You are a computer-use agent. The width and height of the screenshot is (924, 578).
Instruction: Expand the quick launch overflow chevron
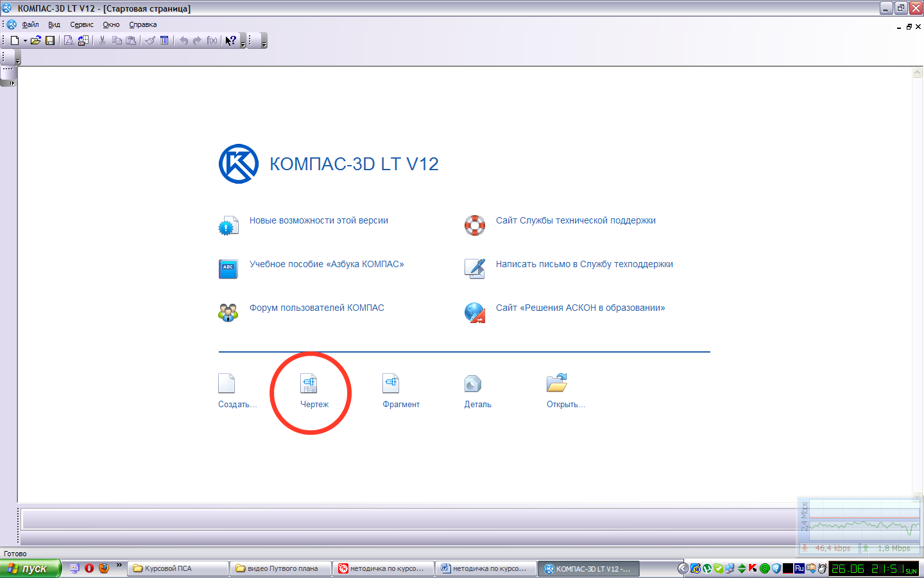(119, 566)
